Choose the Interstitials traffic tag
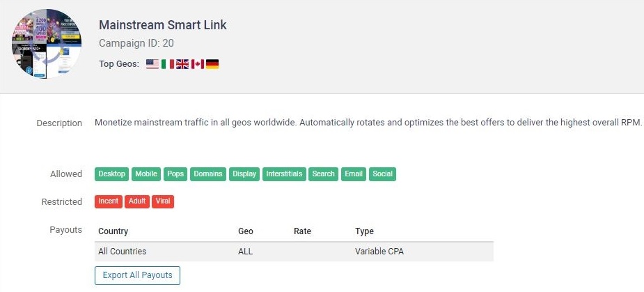Viewport: 644px width, 292px height. click(285, 174)
